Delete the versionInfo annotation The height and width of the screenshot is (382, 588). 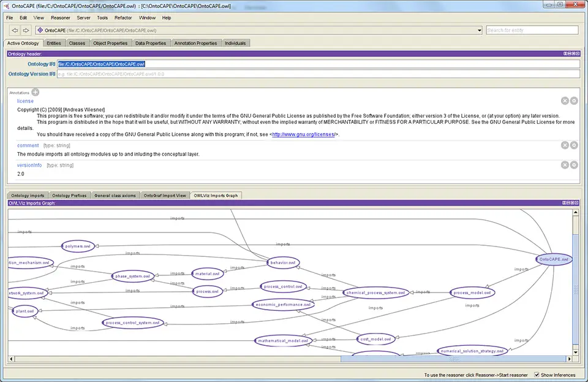(x=565, y=165)
